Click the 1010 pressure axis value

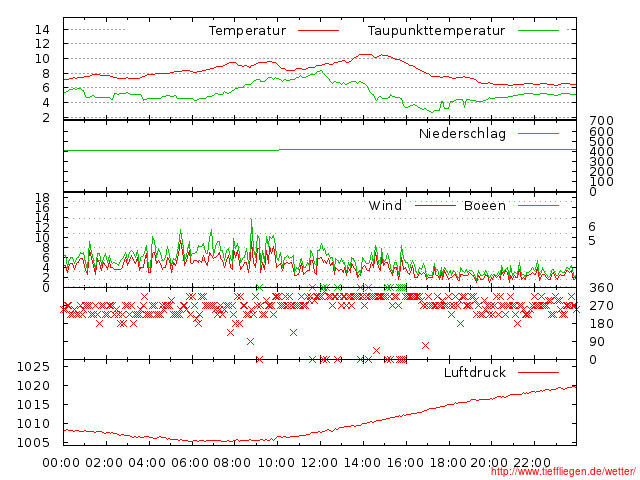pyautogui.click(x=33, y=424)
